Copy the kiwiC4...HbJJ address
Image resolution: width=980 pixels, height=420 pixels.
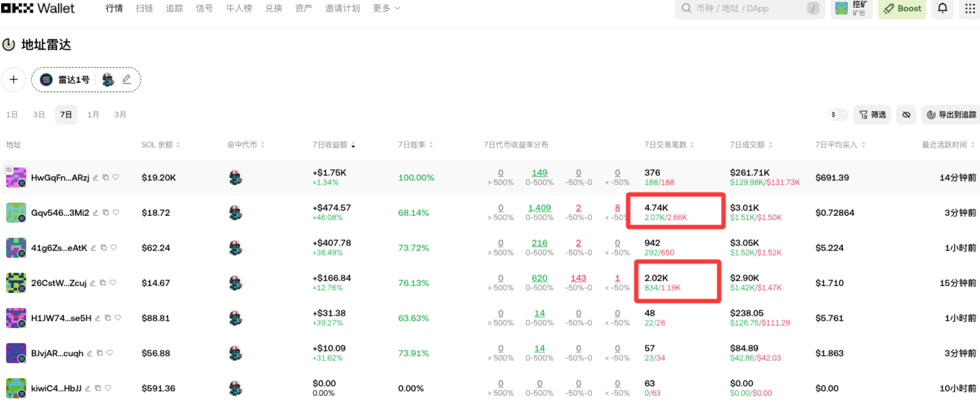(x=98, y=388)
